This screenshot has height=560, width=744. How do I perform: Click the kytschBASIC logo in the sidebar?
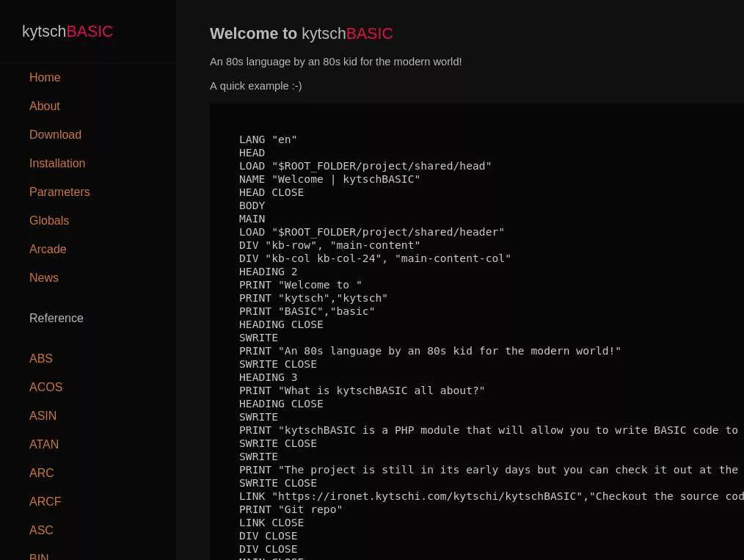(x=68, y=32)
